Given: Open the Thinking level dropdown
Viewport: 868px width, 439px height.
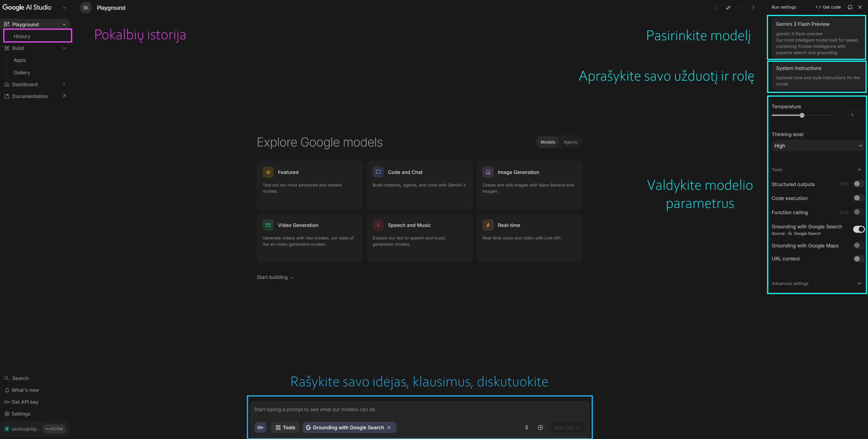Looking at the screenshot, I should (818, 146).
